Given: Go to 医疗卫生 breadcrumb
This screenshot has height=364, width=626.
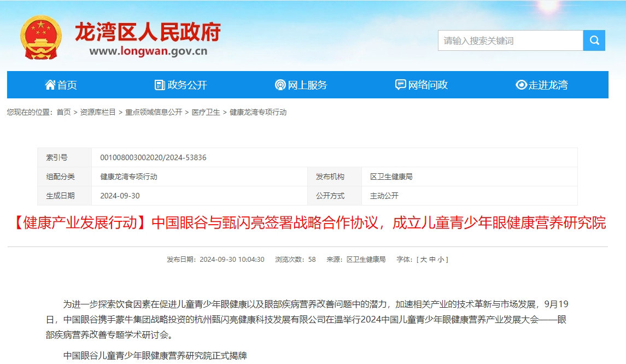Looking at the screenshot, I should [206, 112].
